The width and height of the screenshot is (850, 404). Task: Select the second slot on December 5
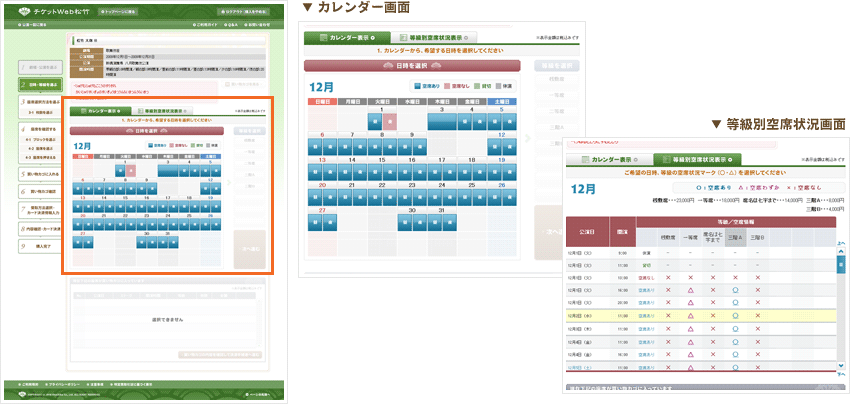[x=510, y=121]
